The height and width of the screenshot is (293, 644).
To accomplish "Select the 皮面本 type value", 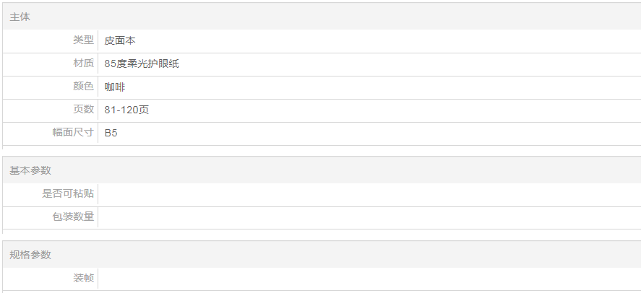I will (120, 40).
